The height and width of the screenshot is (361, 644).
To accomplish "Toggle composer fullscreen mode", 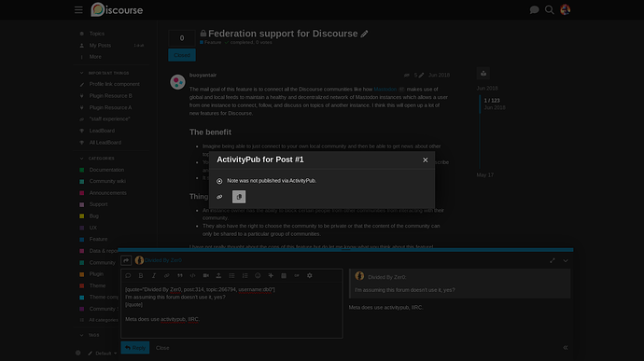I will pos(553,261).
